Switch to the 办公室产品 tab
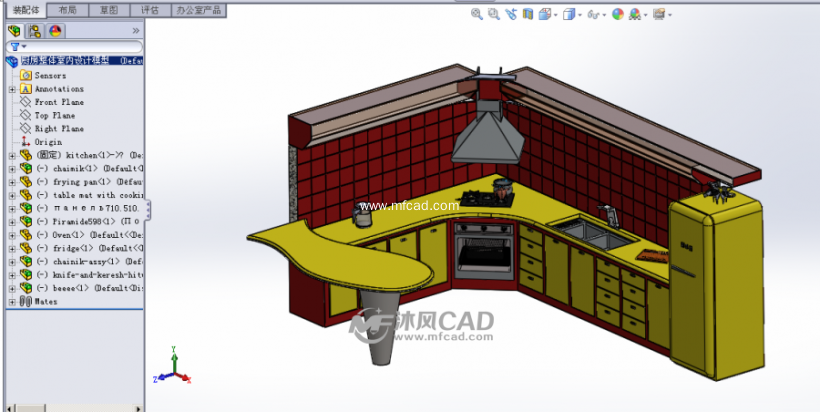The width and height of the screenshot is (820, 412). coord(199,10)
